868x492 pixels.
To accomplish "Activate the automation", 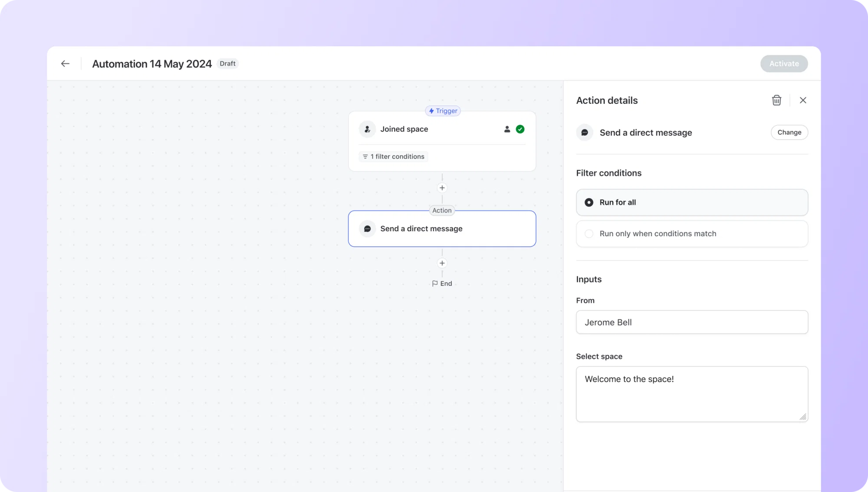I will 784,64.
